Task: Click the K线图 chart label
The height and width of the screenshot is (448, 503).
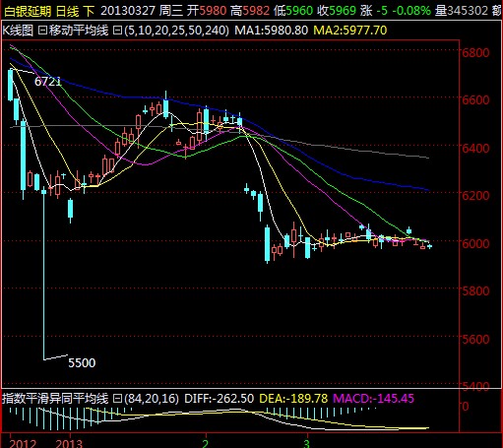Action: pyautogui.click(x=18, y=31)
